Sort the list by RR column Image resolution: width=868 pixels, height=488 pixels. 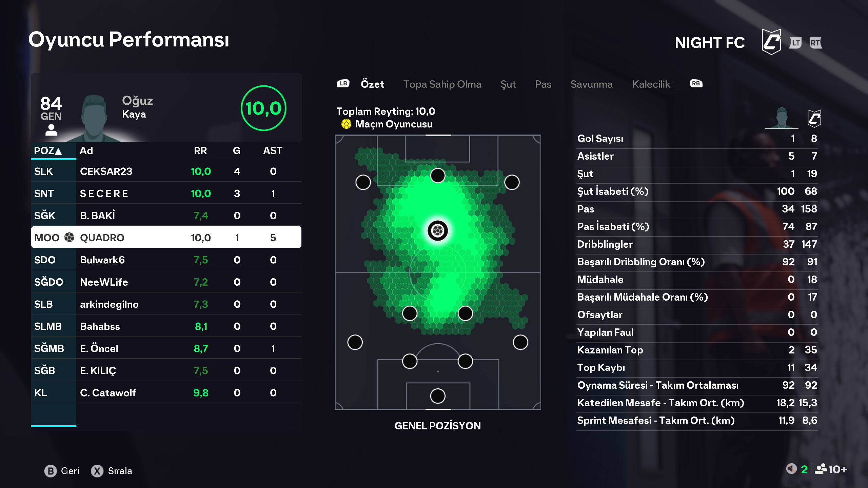pyautogui.click(x=200, y=151)
